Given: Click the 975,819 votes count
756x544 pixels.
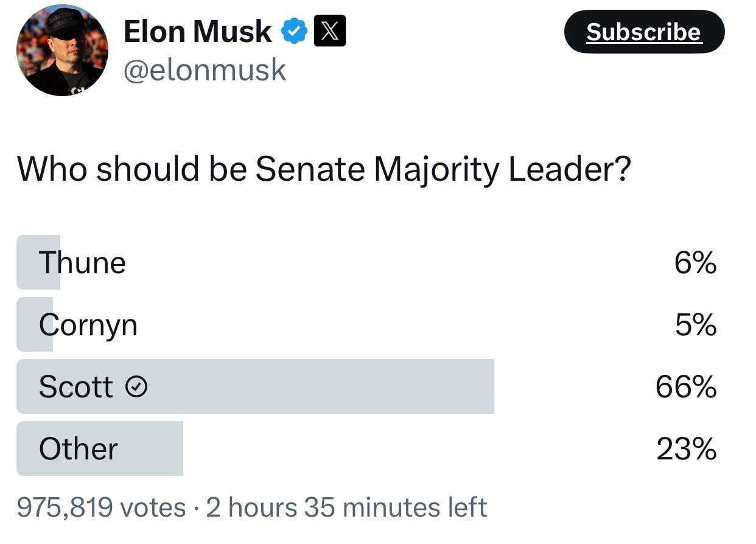Looking at the screenshot, I should tap(101, 507).
